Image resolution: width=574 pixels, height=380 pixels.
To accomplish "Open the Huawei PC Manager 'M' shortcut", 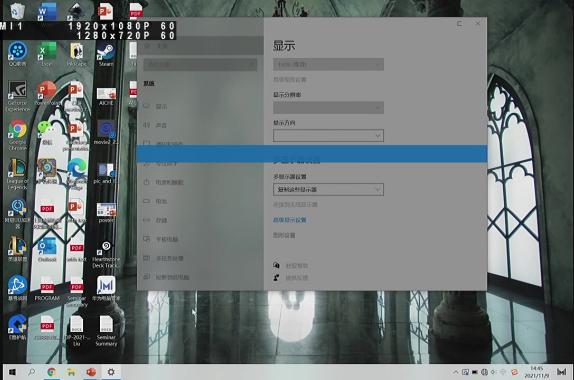I will tap(106, 288).
